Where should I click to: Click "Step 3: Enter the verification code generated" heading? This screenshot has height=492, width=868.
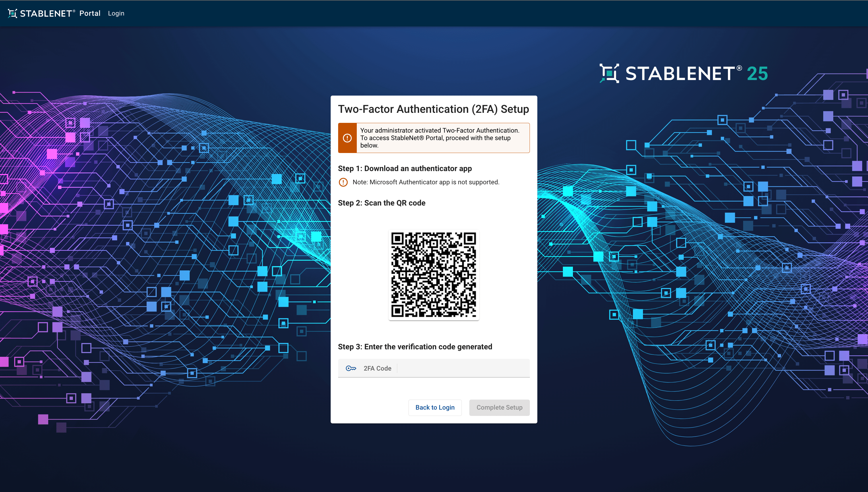415,347
